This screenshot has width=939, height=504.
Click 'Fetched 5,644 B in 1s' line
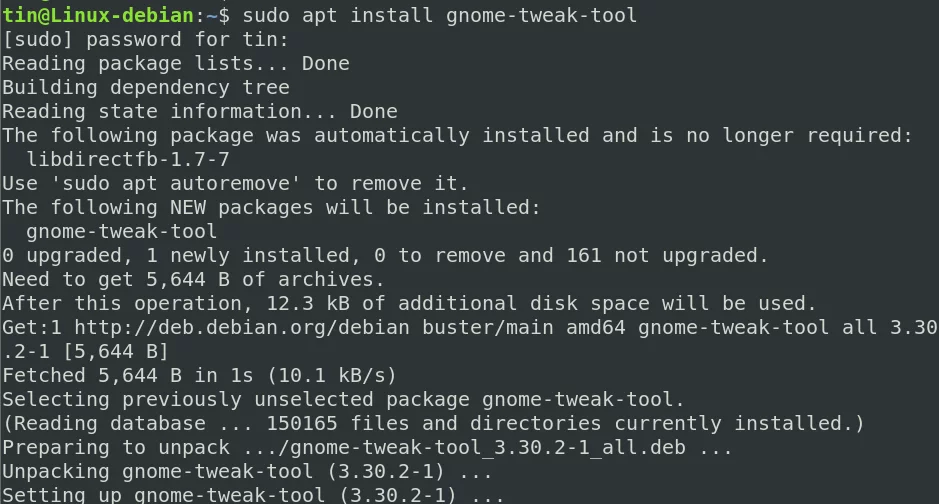click(199, 375)
